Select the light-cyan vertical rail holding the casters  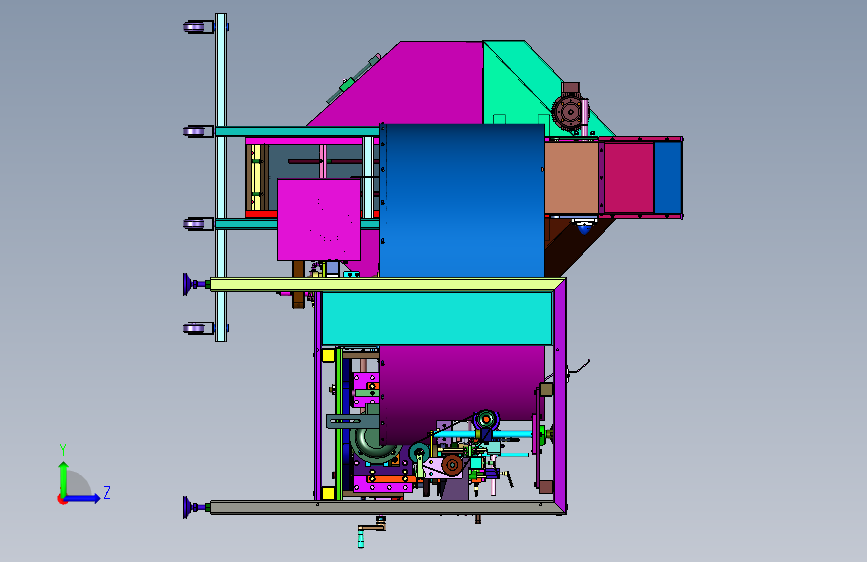click(x=221, y=177)
